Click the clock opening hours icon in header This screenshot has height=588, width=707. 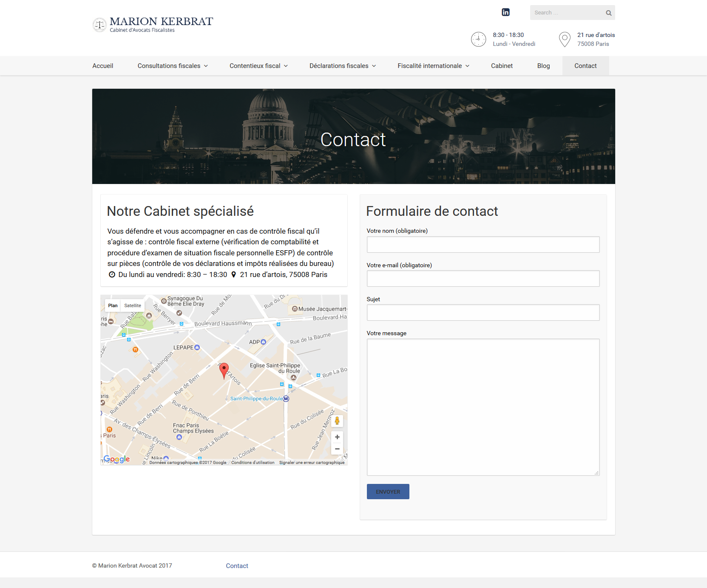(478, 40)
